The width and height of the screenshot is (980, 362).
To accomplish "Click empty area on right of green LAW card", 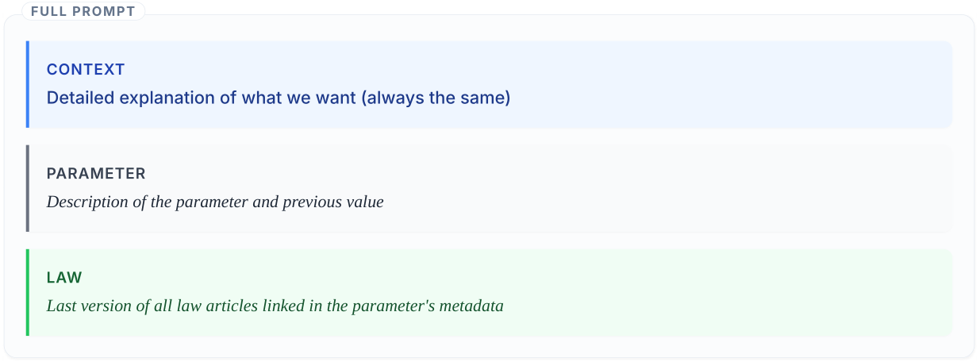I will click(754, 292).
